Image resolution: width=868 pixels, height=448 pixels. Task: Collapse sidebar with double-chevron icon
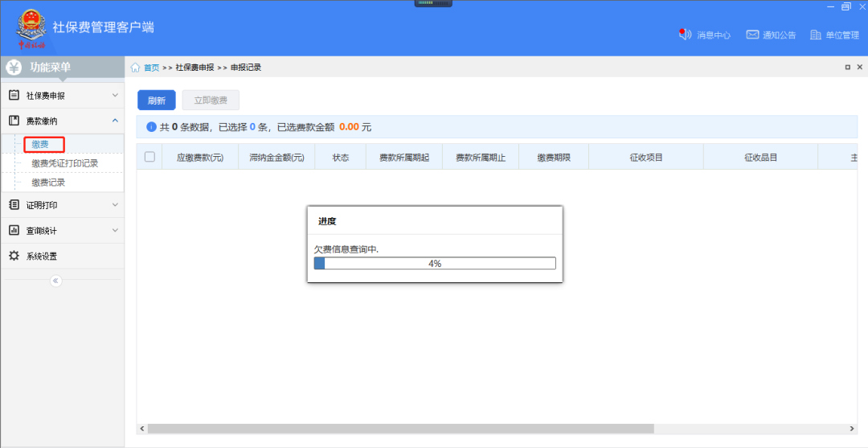click(x=55, y=281)
